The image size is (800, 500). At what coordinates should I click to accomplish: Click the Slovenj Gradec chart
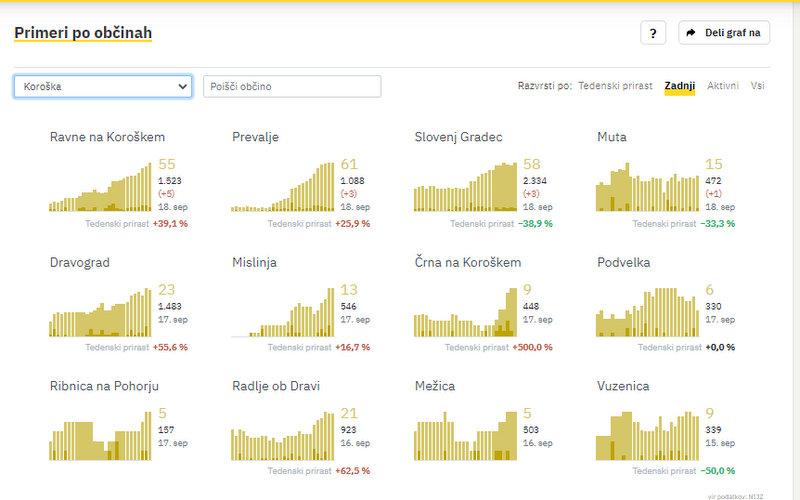pyautogui.click(x=466, y=187)
